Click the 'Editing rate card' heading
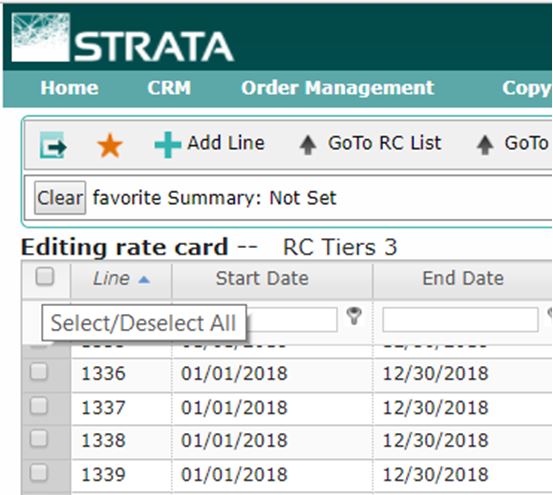The width and height of the screenshot is (553, 495). (x=124, y=248)
